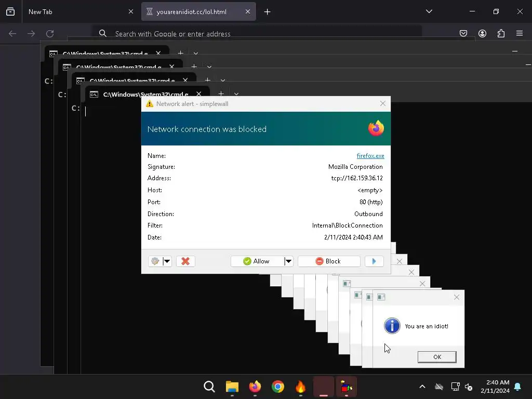This screenshot has height=399, width=532.
Task: Expand the dropdown arrow beside gear
Action: pyautogui.click(x=167, y=261)
